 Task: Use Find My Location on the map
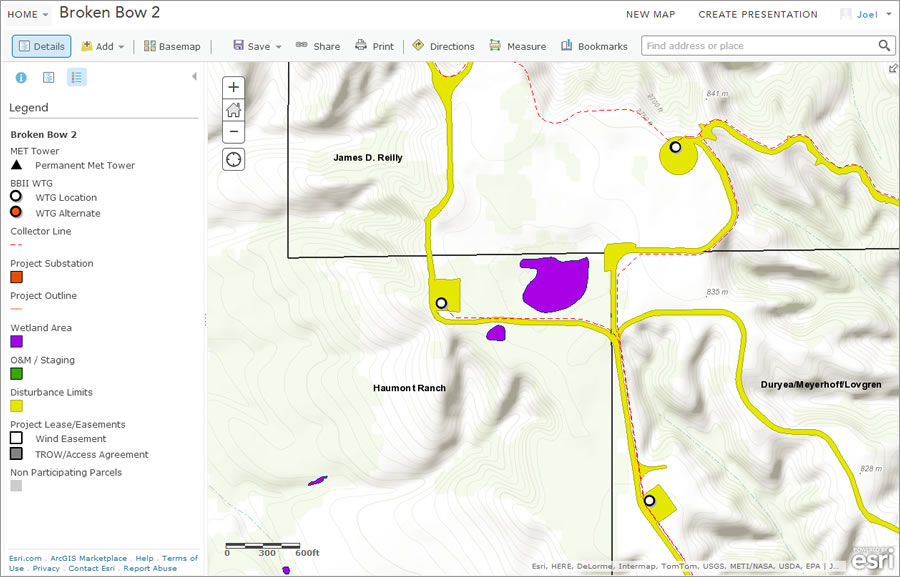pyautogui.click(x=233, y=158)
